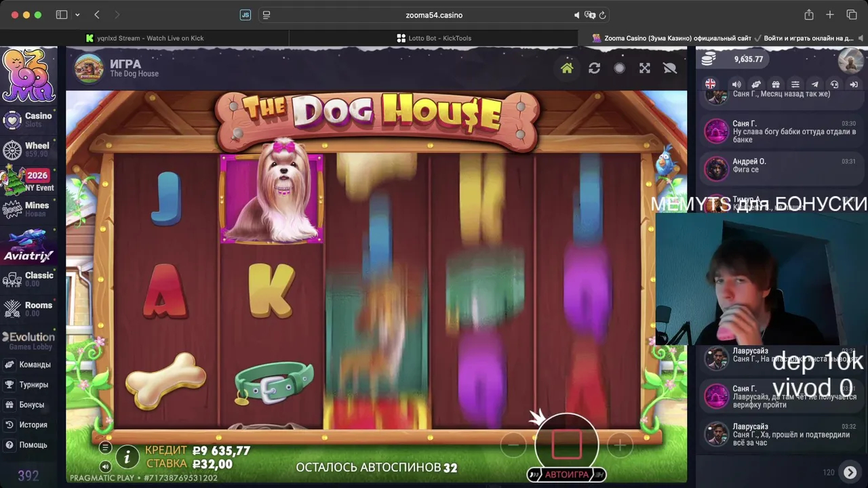868x488 pixels.
Task: Stop the spin with red square button
Action: coord(566,444)
